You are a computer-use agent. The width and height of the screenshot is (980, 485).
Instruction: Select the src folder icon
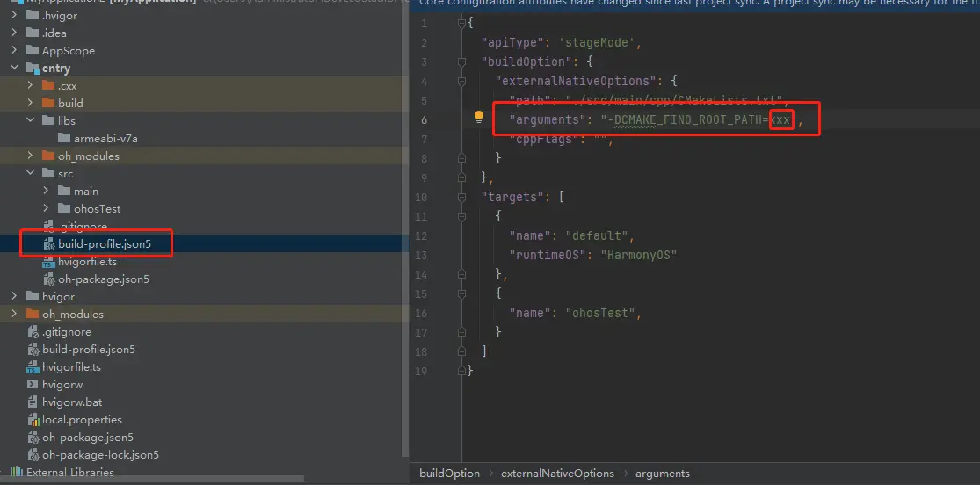[48, 173]
